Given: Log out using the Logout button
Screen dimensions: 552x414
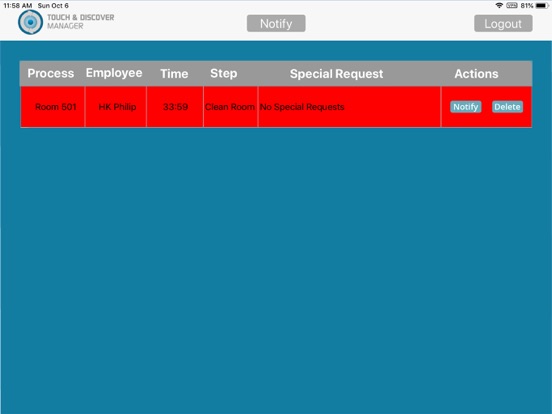Looking at the screenshot, I should 503,24.
